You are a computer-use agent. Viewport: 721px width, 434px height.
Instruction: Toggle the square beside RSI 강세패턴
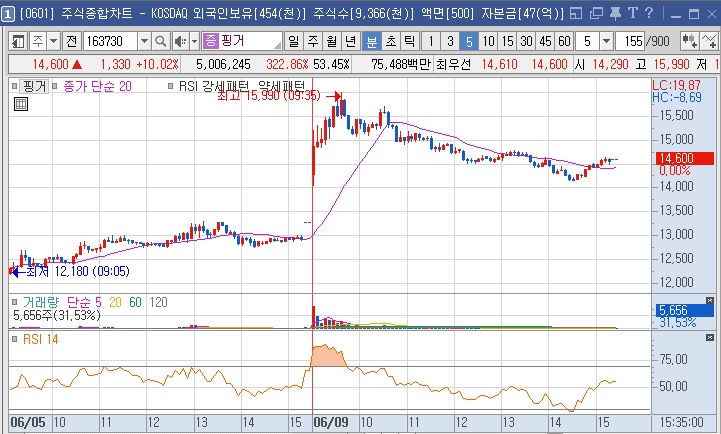tap(171, 86)
